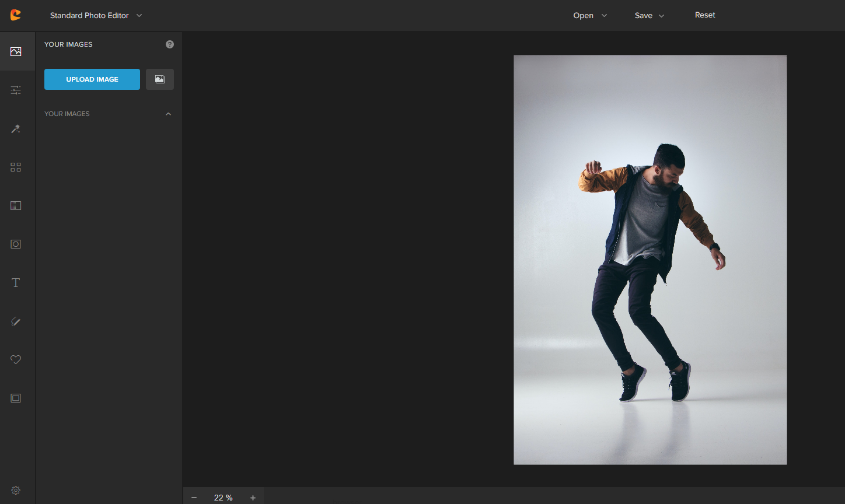Collapse the Your Images section
The image size is (845, 504).
[x=168, y=114]
